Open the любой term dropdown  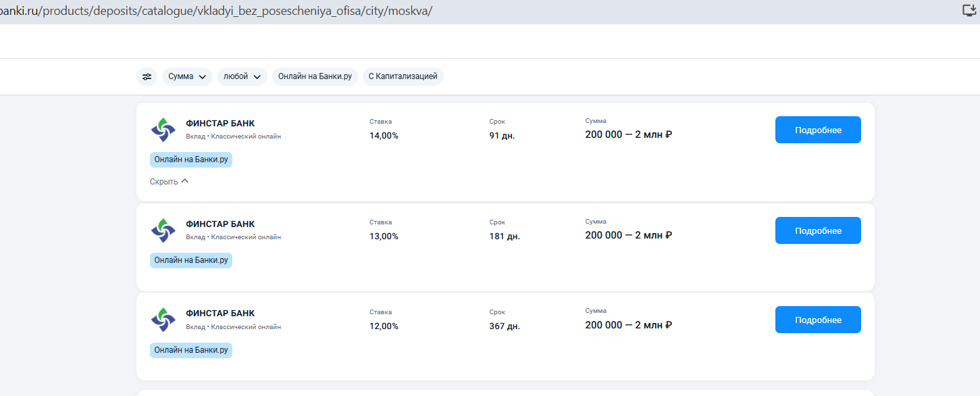[x=242, y=77]
